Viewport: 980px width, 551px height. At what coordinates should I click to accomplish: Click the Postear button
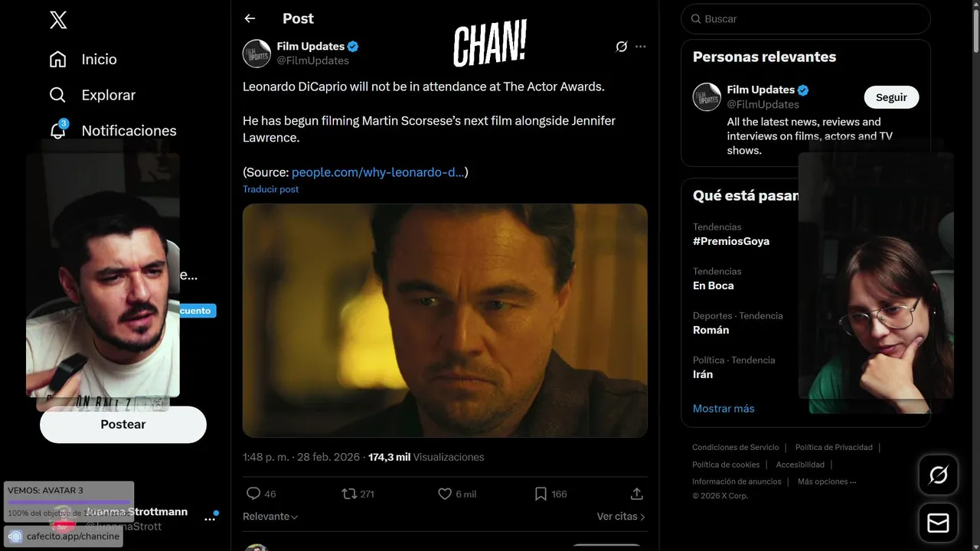[x=123, y=424]
